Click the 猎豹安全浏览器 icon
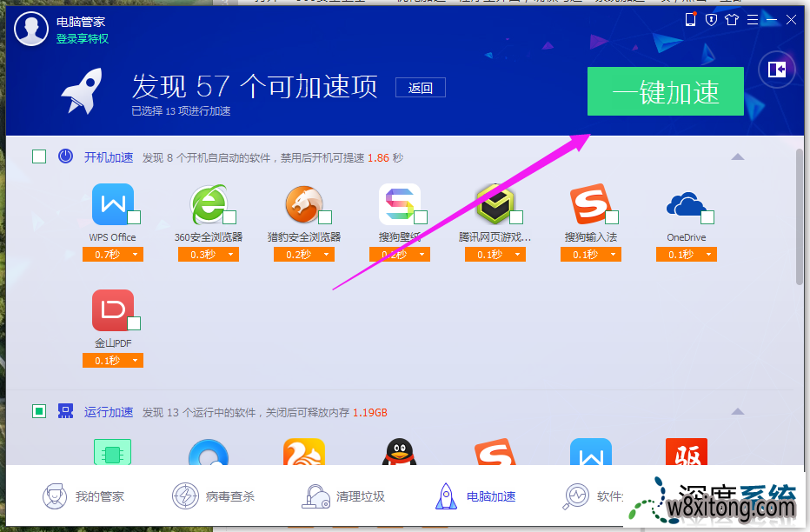 click(x=303, y=205)
